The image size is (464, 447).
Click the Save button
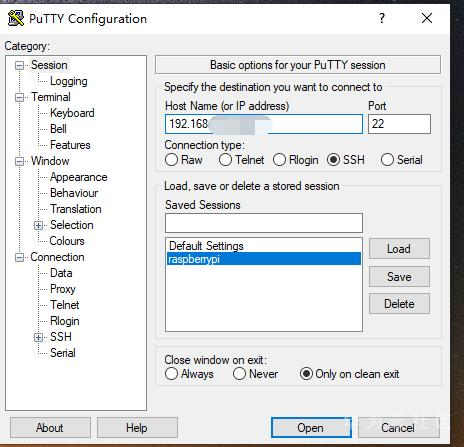coord(399,277)
